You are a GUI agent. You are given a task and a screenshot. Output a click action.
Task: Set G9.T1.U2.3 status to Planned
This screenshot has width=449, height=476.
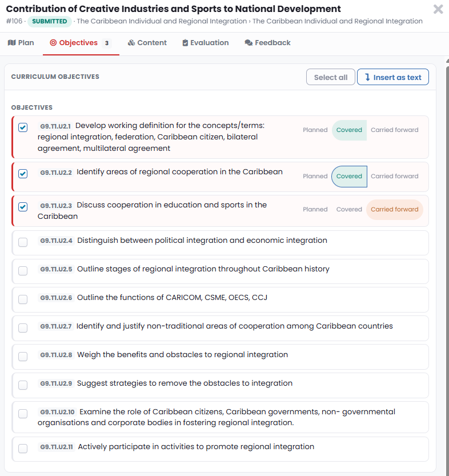(315, 210)
